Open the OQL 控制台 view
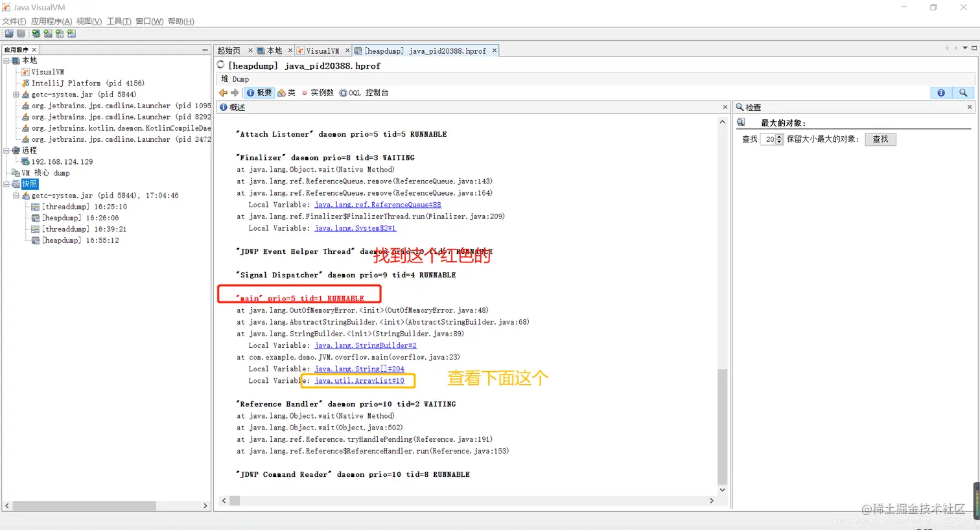This screenshot has width=980, height=530. click(364, 93)
